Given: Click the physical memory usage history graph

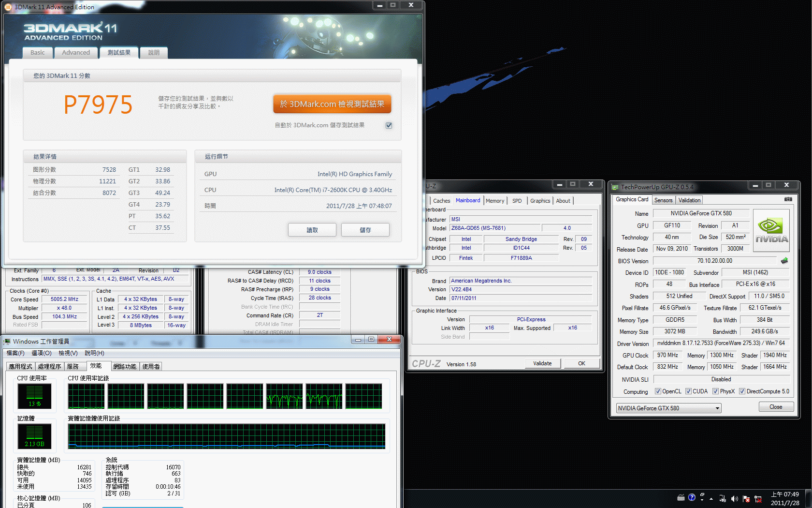Looking at the screenshot, I should [x=227, y=436].
